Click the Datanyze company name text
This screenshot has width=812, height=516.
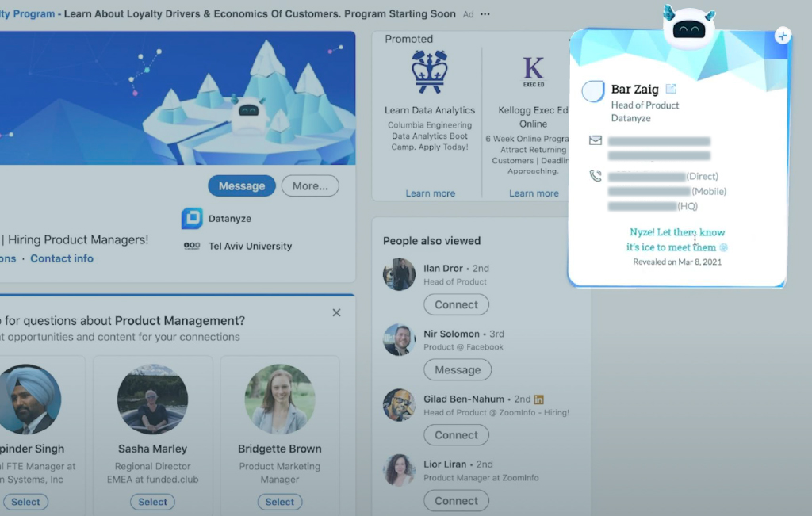230,219
